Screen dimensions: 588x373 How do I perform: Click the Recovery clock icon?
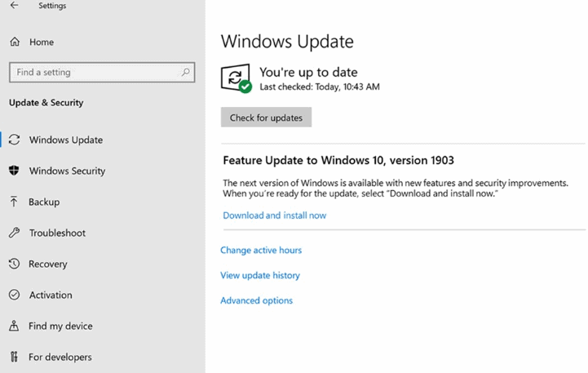pyautogui.click(x=14, y=264)
